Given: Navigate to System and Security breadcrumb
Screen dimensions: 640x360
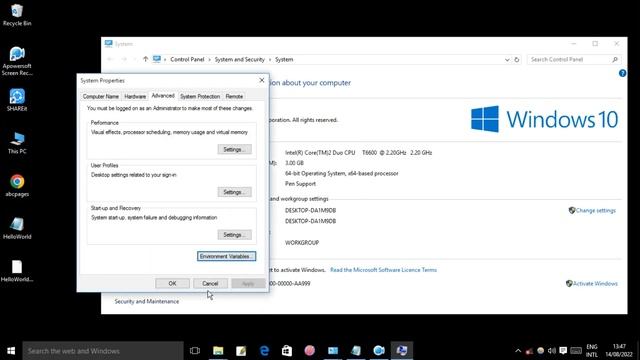Looking at the screenshot, I should (x=240, y=60).
